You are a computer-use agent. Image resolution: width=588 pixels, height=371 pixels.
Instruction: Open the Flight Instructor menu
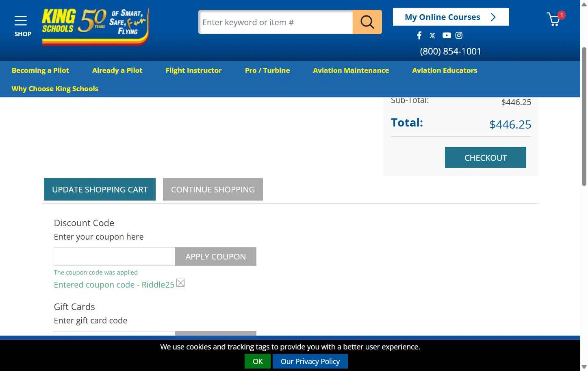pos(193,70)
